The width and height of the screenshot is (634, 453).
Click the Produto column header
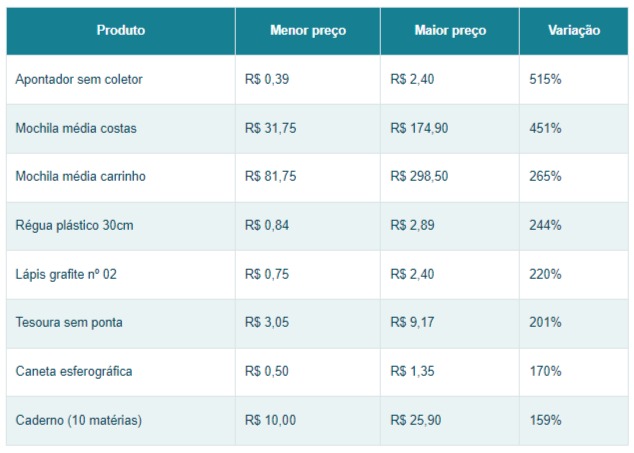[120, 31]
